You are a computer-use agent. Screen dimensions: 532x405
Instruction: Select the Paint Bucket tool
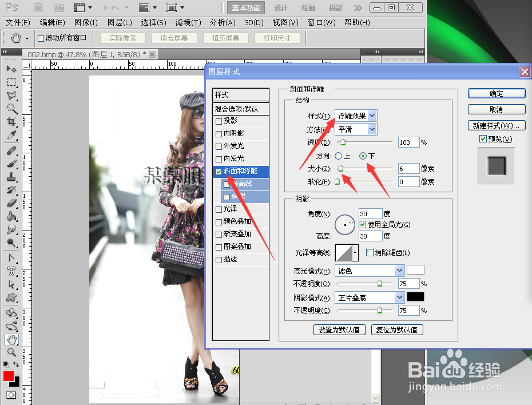point(11,216)
